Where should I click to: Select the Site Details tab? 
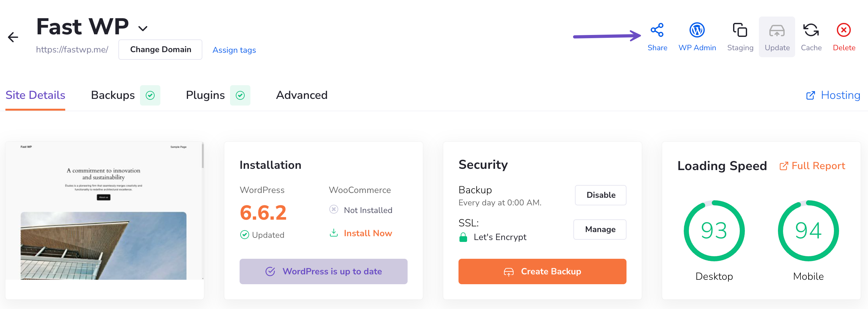(35, 95)
